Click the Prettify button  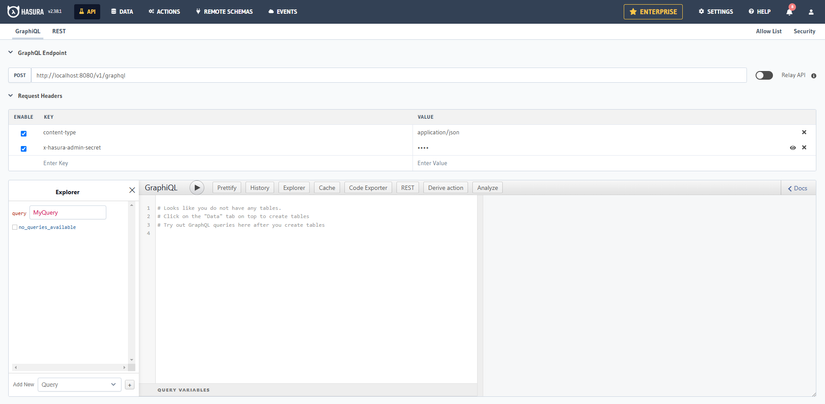227,188
